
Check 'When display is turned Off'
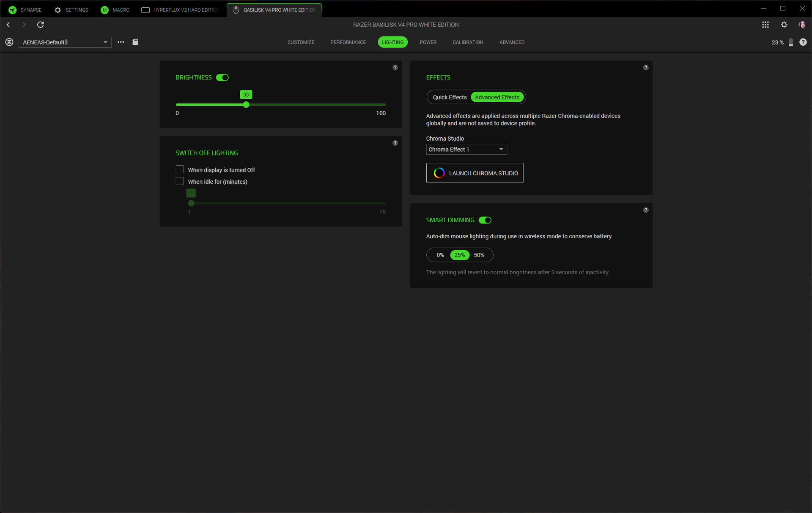click(x=180, y=169)
